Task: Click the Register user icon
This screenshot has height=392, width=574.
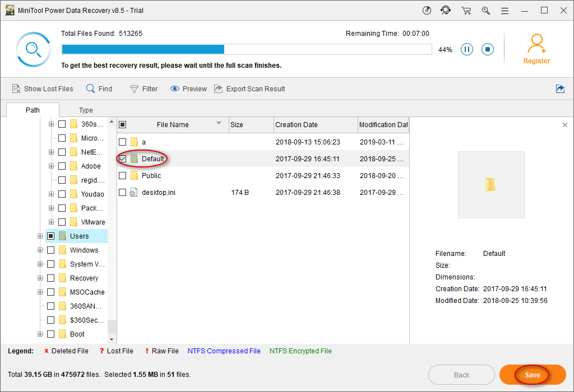Action: (x=536, y=44)
